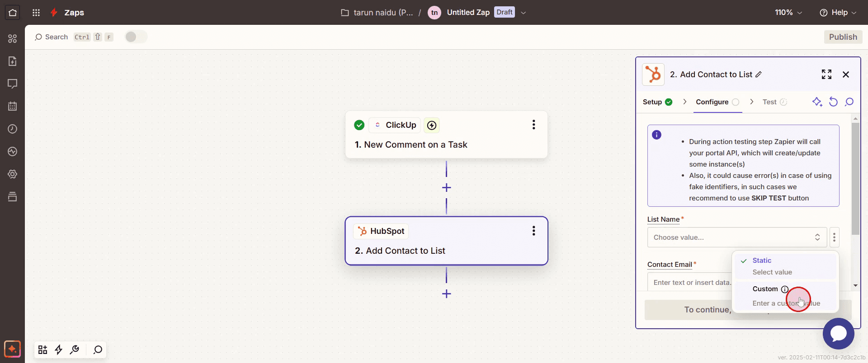Screen dimensions: 868x363
Task: Select the HubSpot Add Contact to List step
Action: 446,241
